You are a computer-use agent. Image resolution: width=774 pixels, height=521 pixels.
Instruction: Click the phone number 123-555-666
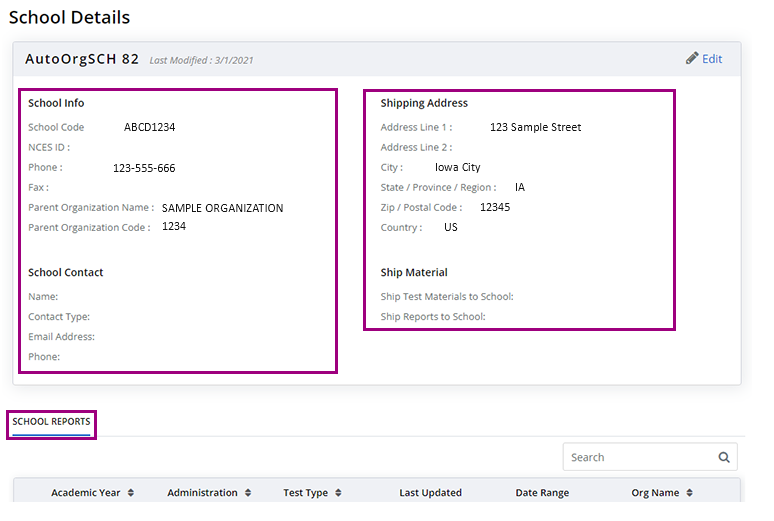144,168
